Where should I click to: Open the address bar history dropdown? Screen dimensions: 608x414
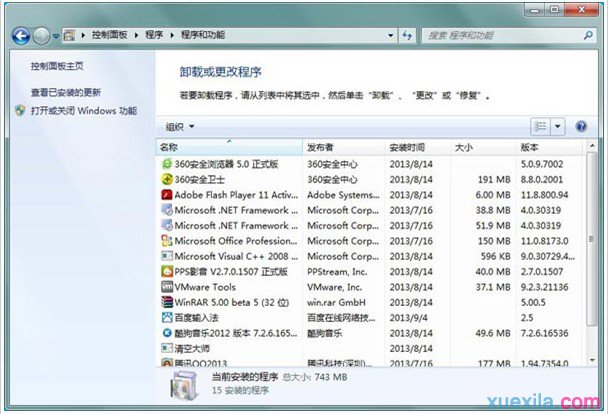[390, 36]
